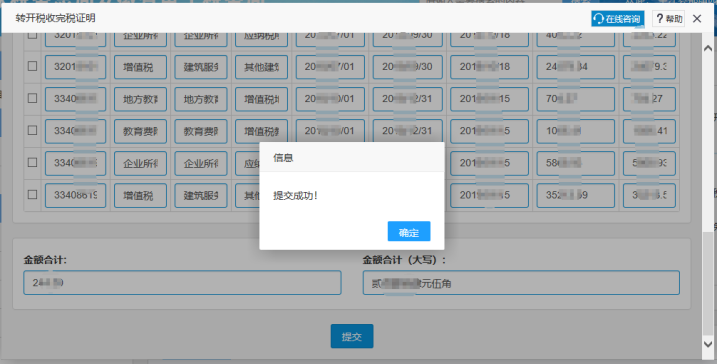The image size is (718, 364).
Task: Select the amount cell ending 27
Action: pos(649,99)
